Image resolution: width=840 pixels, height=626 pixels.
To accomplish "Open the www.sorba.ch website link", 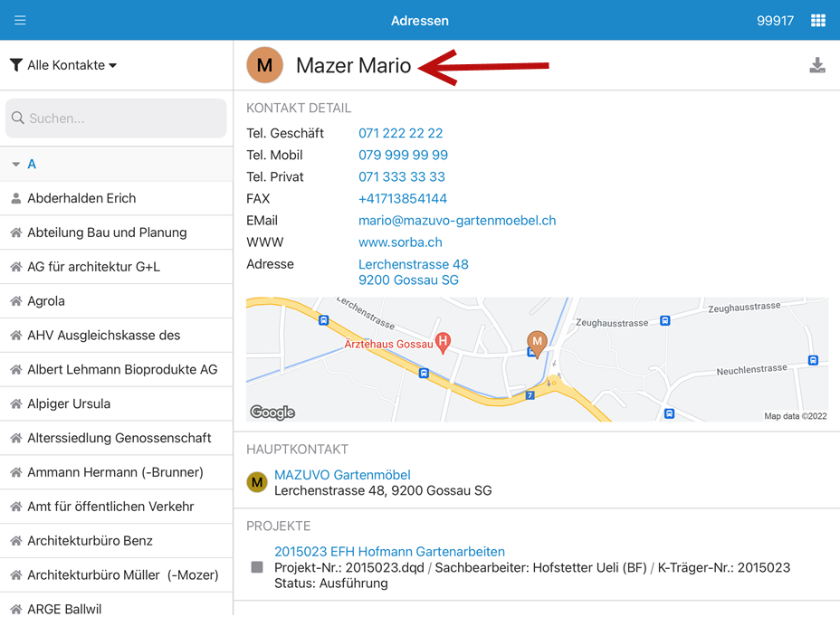I will coord(400,242).
